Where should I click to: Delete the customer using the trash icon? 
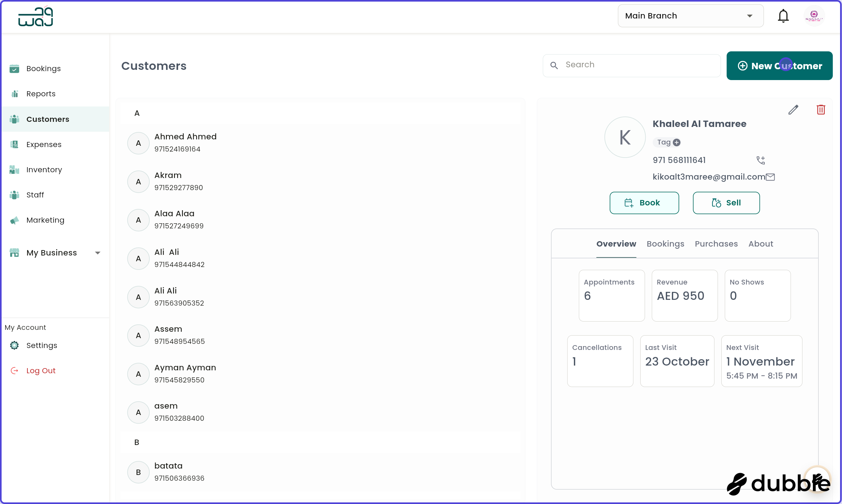pos(821,109)
